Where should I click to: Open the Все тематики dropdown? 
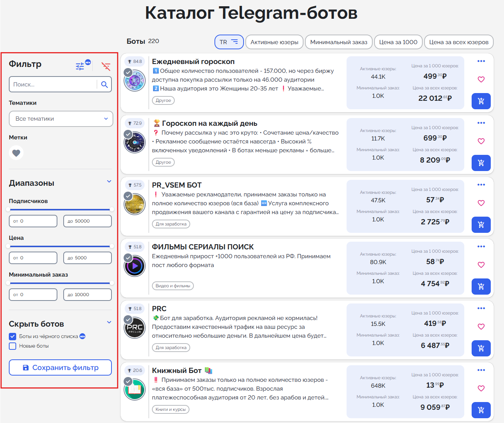61,119
